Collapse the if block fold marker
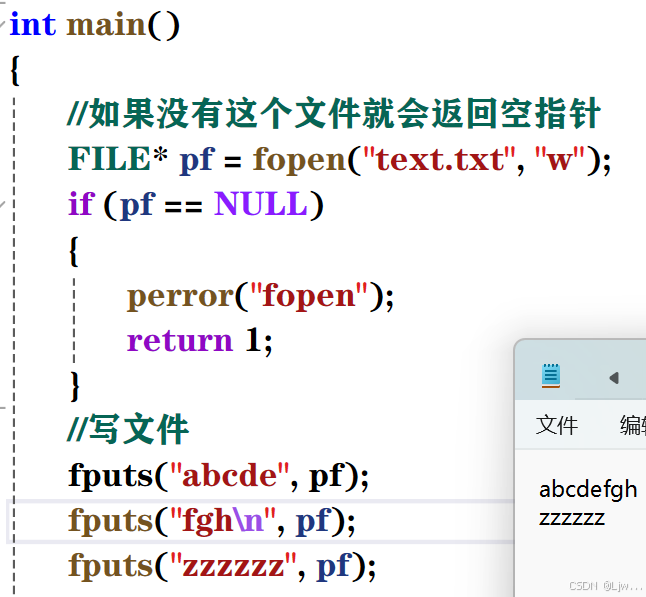646x597 pixels. (x=2, y=204)
